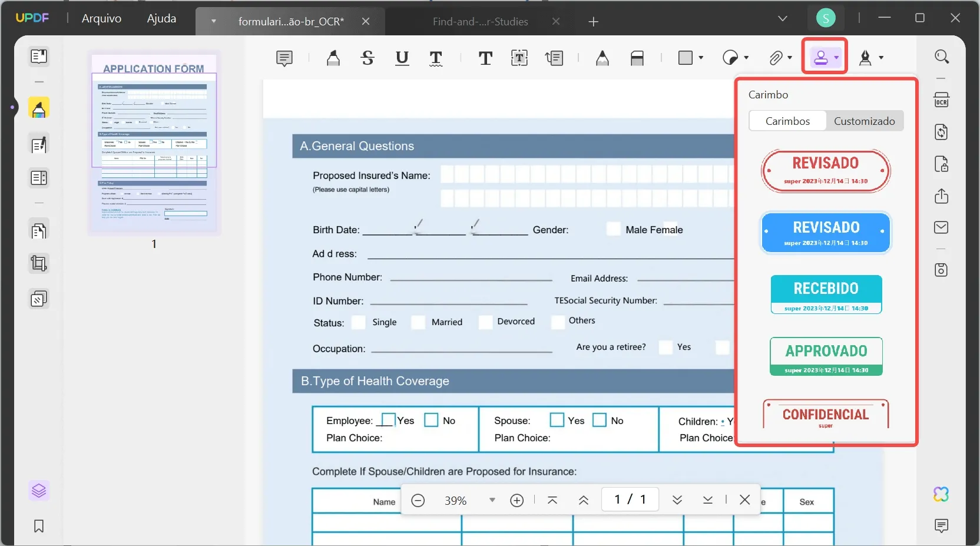
Task: Click the share icon in right sidebar
Action: [x=941, y=196]
